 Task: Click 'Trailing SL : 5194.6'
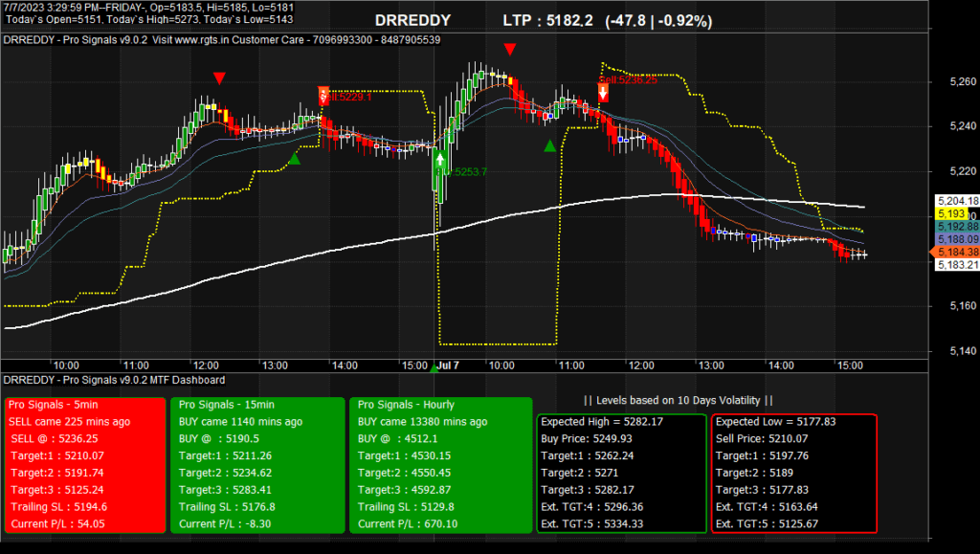click(x=58, y=506)
